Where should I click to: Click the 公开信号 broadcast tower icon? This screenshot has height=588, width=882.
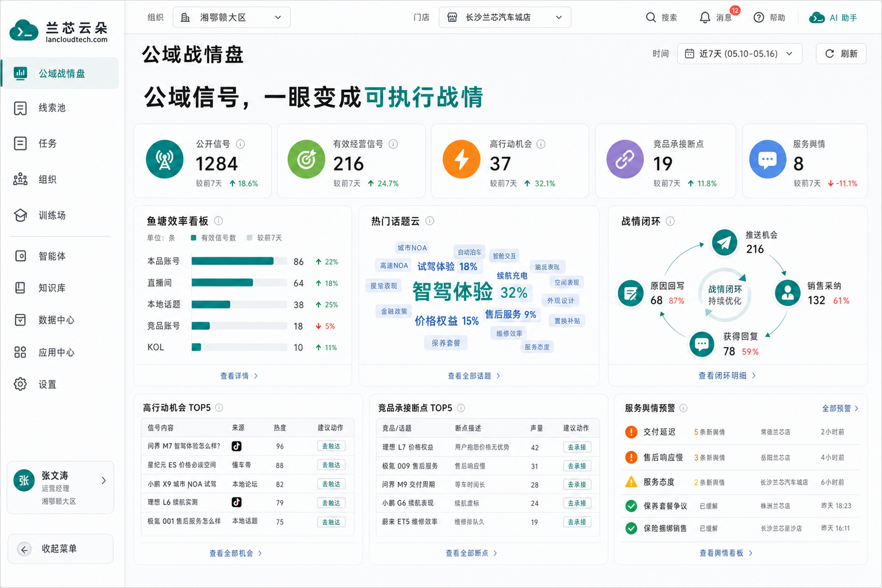click(165, 159)
